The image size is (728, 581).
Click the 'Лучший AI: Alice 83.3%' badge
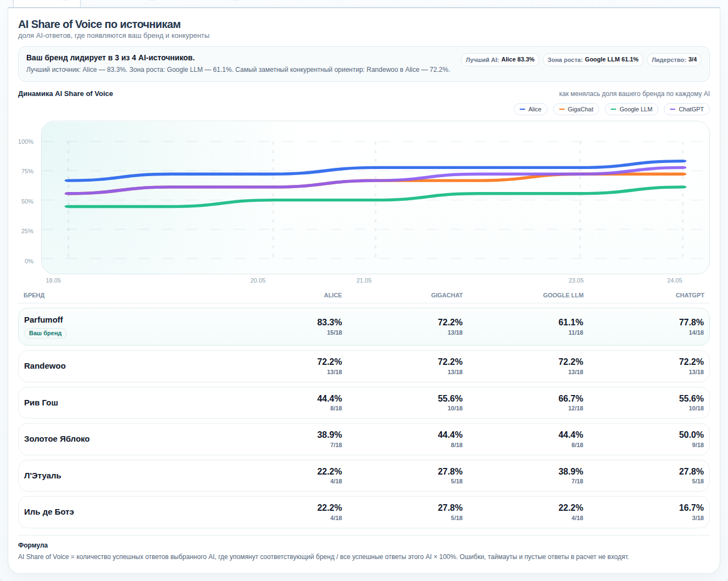500,60
